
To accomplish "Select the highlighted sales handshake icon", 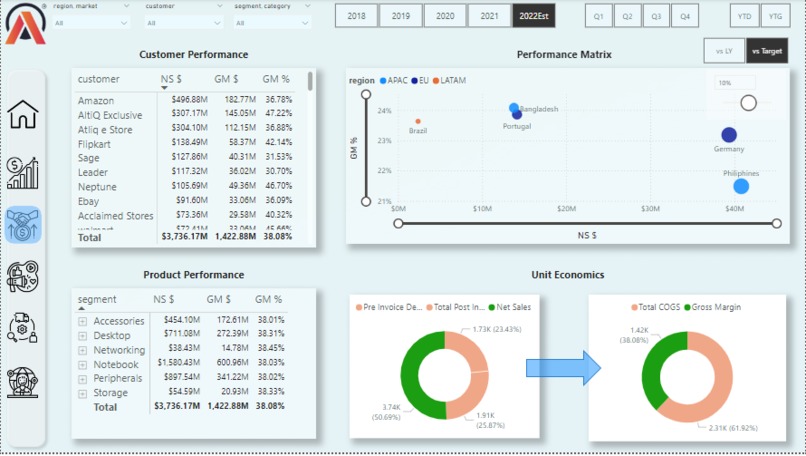I will pyautogui.click(x=23, y=225).
